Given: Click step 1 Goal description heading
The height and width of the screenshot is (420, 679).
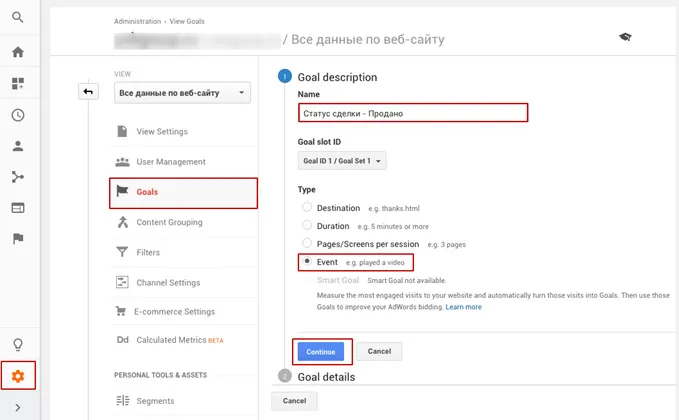Looking at the screenshot, I should 337,77.
